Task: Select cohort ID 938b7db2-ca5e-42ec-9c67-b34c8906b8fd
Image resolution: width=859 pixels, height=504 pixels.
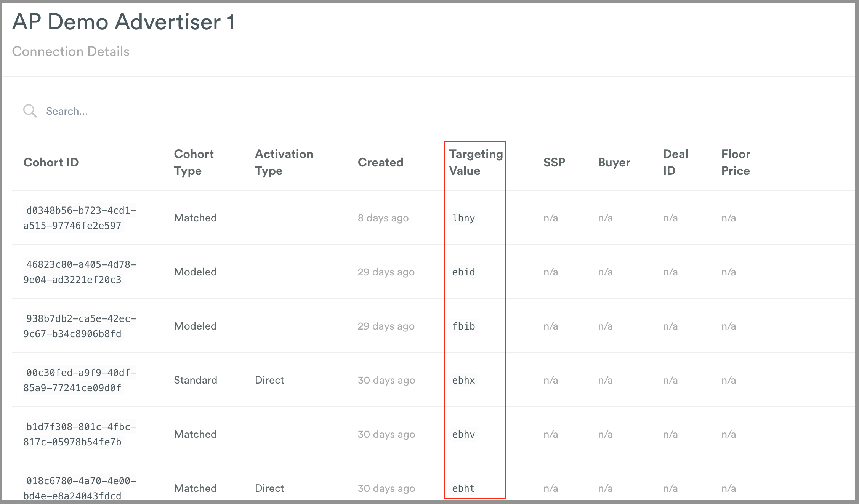Action: [x=80, y=326]
